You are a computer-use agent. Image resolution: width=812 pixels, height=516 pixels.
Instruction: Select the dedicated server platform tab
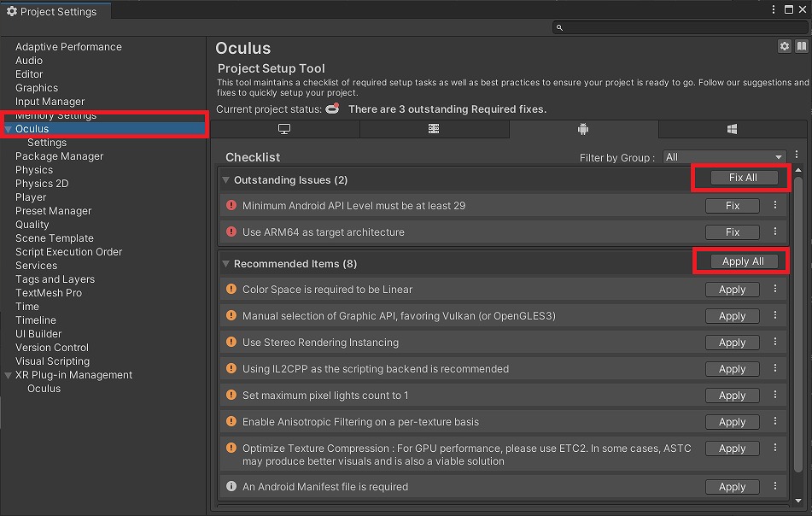[x=434, y=129]
